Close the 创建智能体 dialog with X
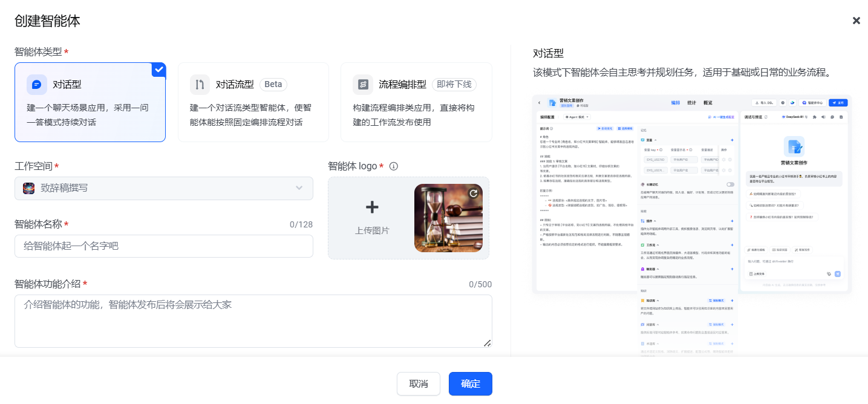 point(856,21)
